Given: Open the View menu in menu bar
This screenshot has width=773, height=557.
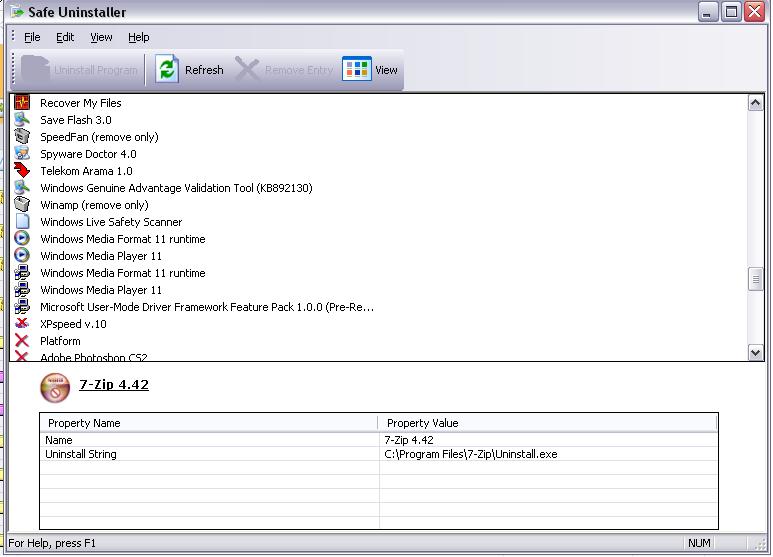Looking at the screenshot, I should [x=101, y=37].
